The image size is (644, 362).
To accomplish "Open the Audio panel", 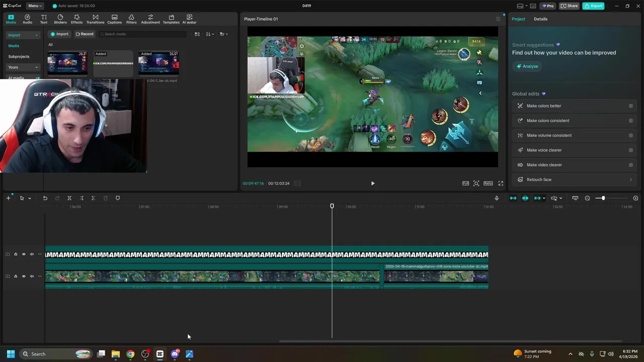I will (27, 19).
